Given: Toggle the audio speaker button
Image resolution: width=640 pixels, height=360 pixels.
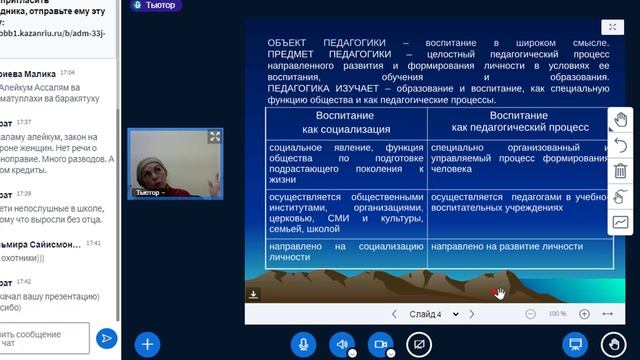Looking at the screenshot, I should coord(342,344).
